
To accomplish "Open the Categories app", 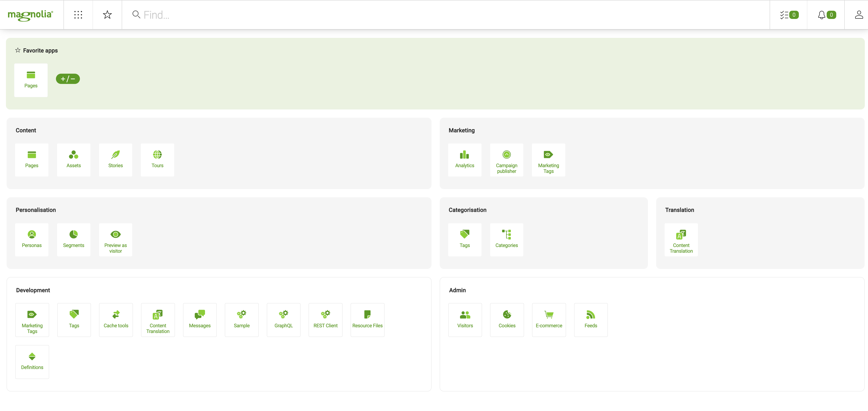I will pyautogui.click(x=506, y=240).
